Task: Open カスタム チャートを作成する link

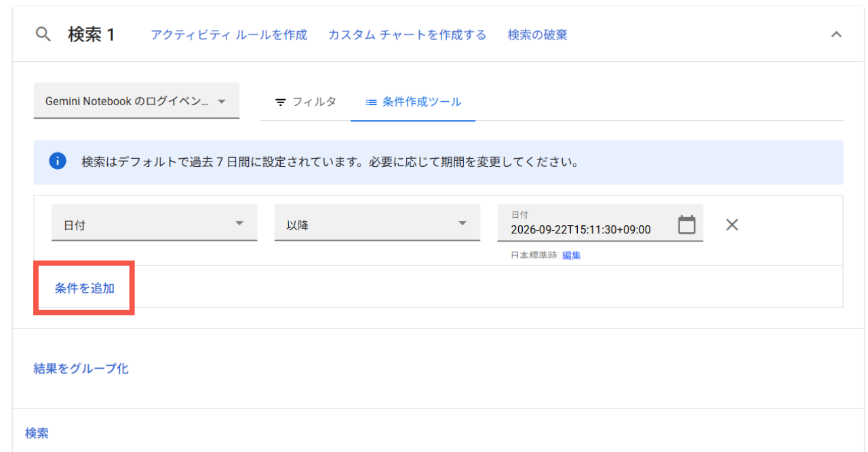Action: click(x=407, y=35)
